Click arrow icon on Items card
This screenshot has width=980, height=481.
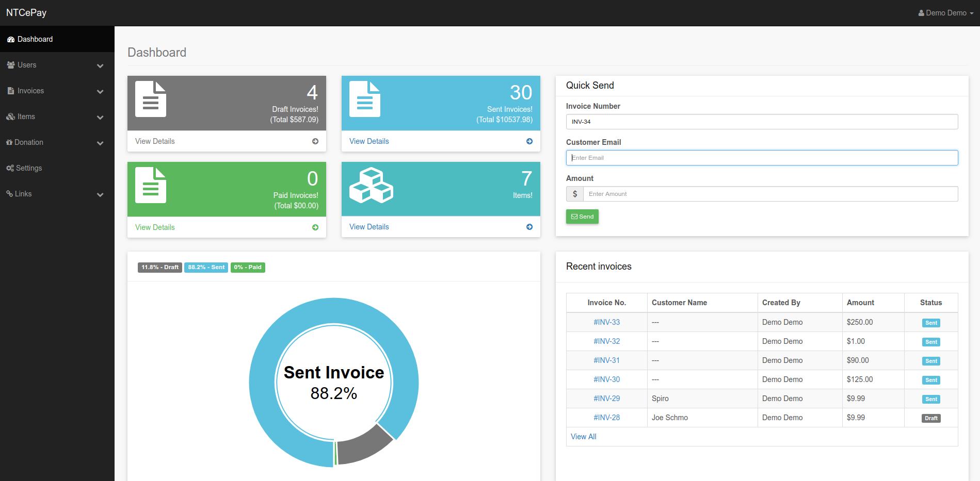coord(529,227)
